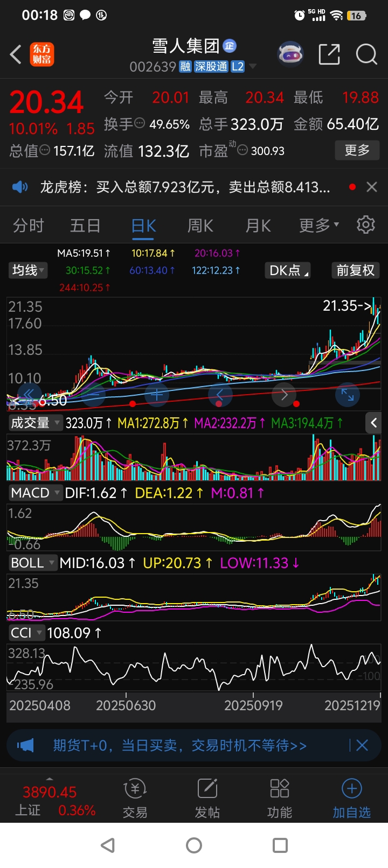Expand stock title dropdown arrow
This screenshot has width=388, height=868.
[252, 67]
